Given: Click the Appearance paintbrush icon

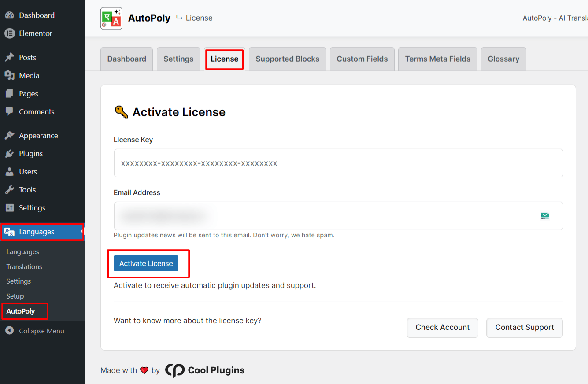Looking at the screenshot, I should point(9,136).
